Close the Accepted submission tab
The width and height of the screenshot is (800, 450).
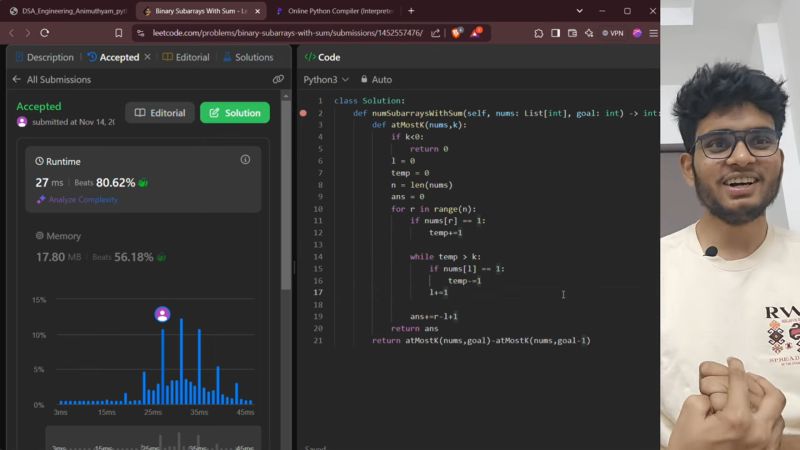(147, 57)
